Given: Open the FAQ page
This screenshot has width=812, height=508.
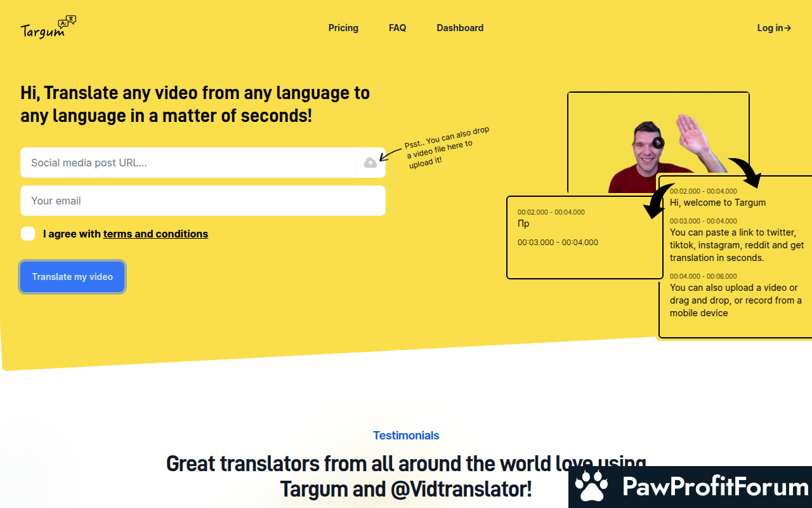Looking at the screenshot, I should (x=398, y=28).
